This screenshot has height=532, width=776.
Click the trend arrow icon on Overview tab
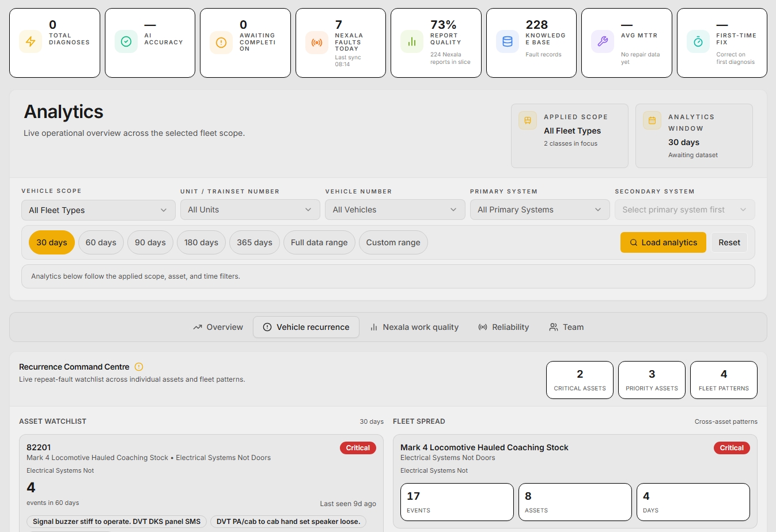click(x=198, y=327)
